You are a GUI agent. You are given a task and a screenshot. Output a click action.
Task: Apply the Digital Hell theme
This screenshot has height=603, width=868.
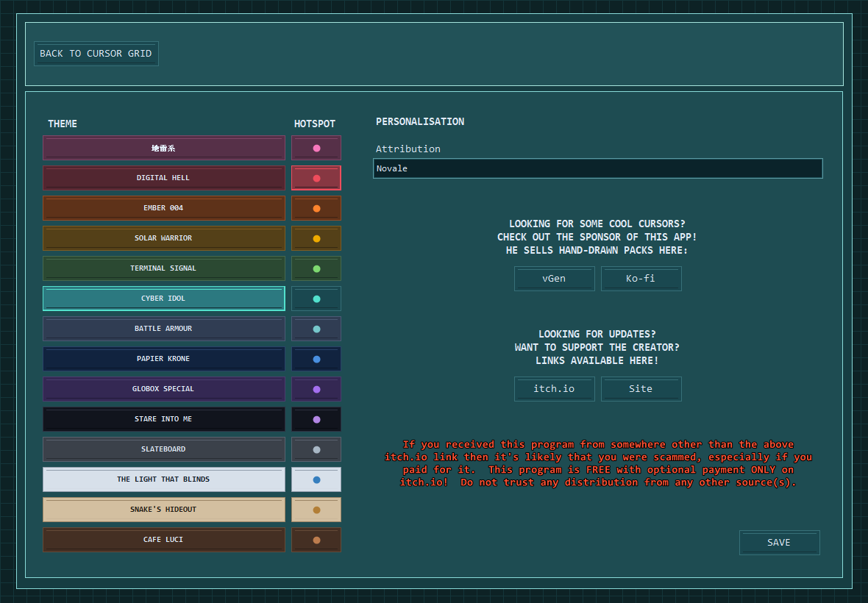tap(164, 178)
